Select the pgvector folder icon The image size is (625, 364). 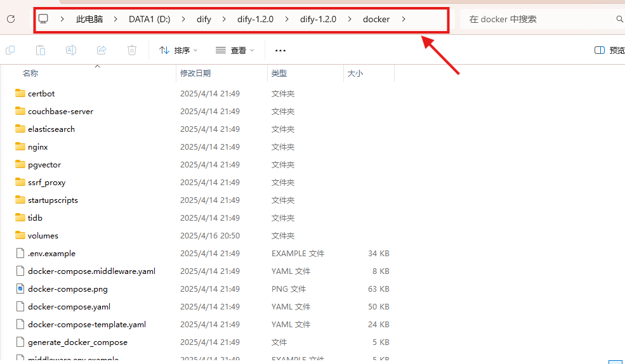pos(20,164)
